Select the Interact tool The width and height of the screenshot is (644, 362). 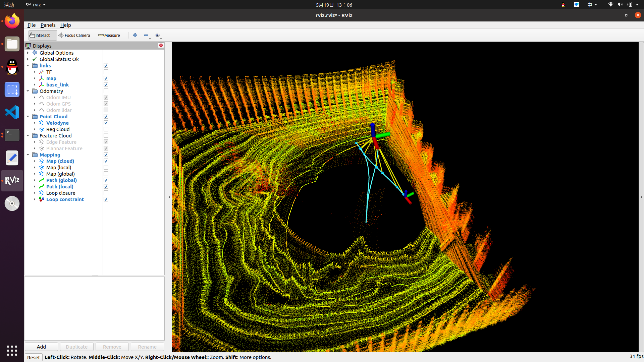coord(42,35)
